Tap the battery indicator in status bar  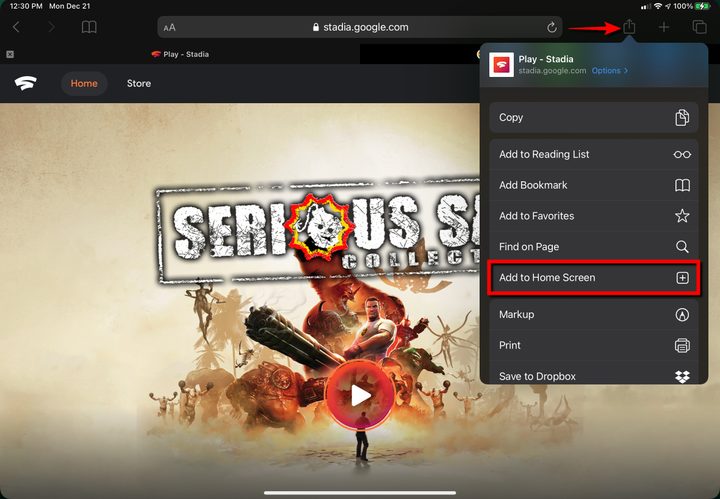tap(703, 6)
